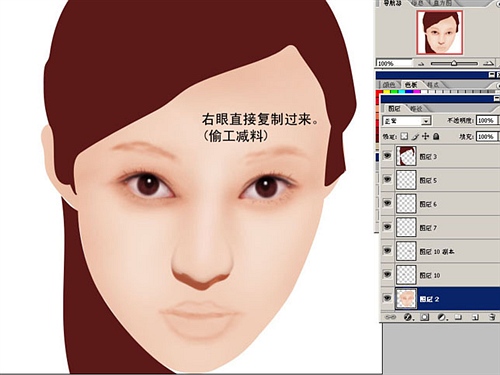This screenshot has width=500, height=375.
Task: Click the navigator zoom slider handle
Action: click(x=454, y=63)
